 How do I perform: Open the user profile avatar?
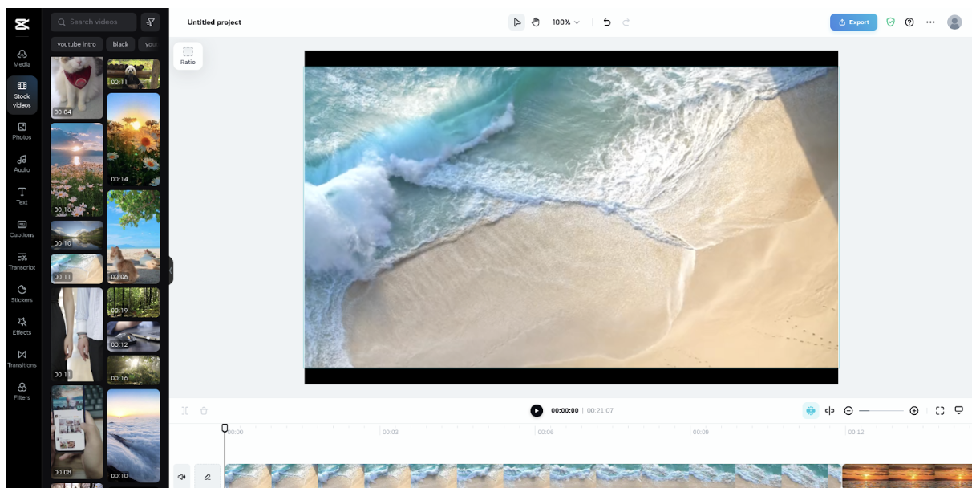click(954, 22)
